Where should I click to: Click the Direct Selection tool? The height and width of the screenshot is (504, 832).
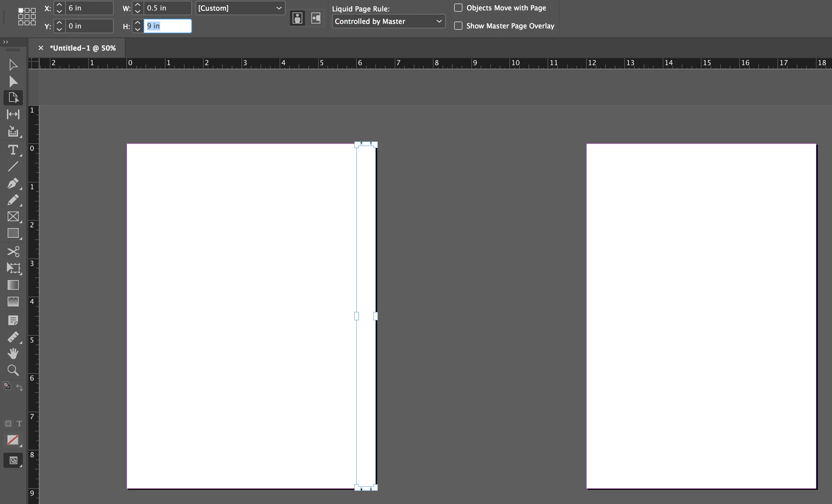(13, 81)
